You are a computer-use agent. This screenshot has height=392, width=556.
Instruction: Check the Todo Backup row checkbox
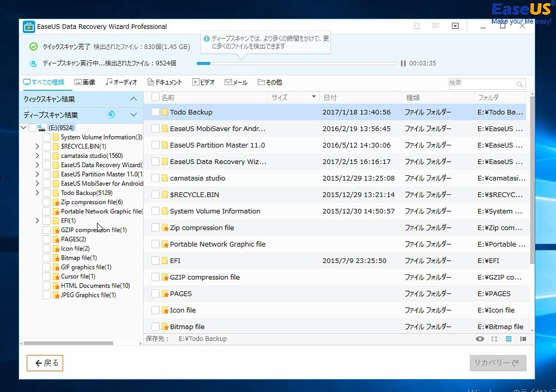point(155,112)
